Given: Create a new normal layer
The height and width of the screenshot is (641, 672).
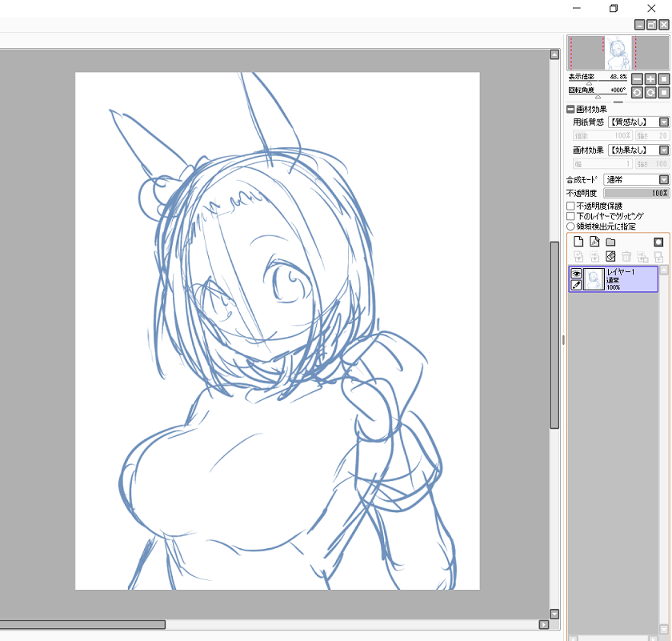Looking at the screenshot, I should click(x=579, y=242).
